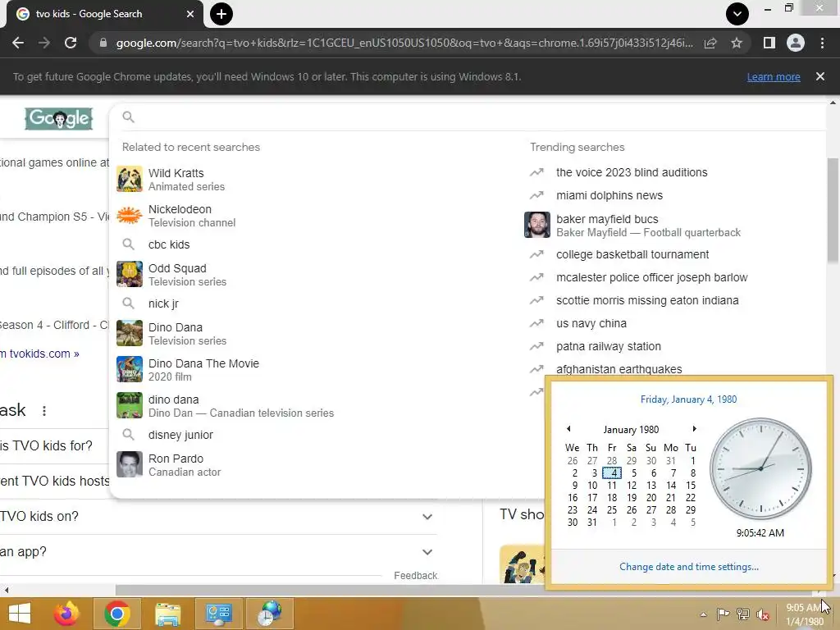
Task: Dismiss the Windows update info bar
Action: tap(820, 76)
